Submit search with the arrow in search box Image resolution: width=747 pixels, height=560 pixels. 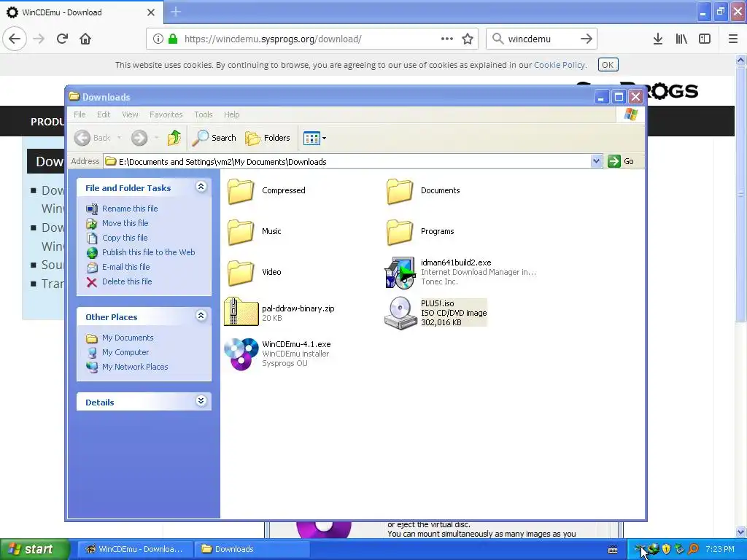tap(587, 39)
